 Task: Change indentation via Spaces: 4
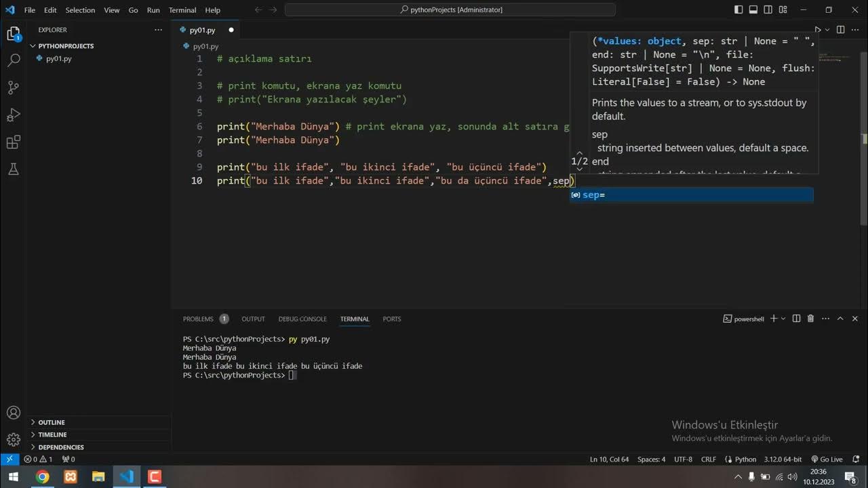652,459
